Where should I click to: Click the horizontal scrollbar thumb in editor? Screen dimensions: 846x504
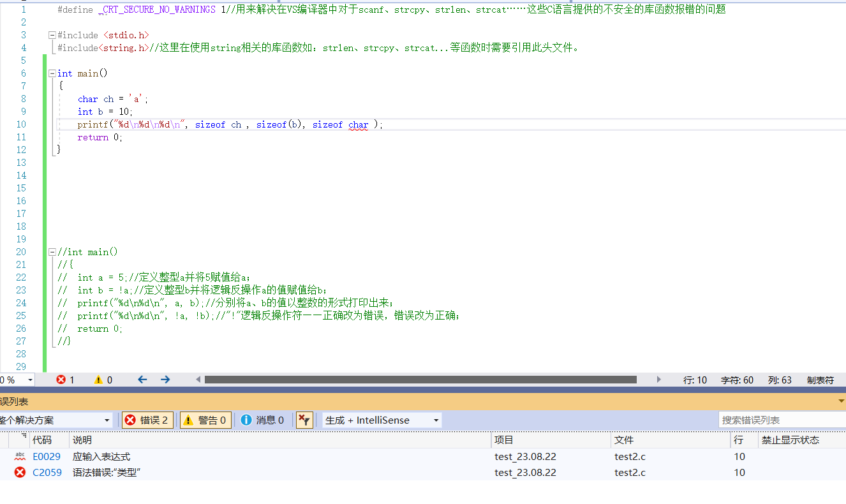[x=420, y=380]
